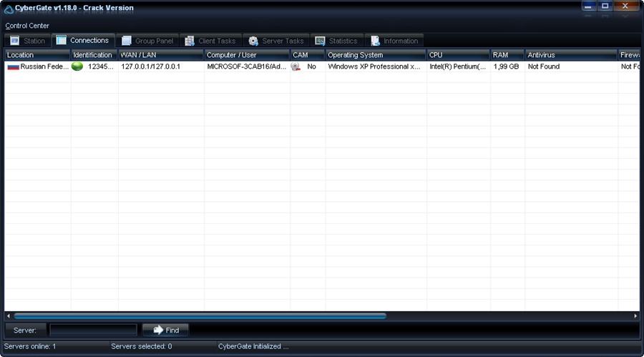
Task: Click the Client Tasks tab icon
Action: [190, 41]
